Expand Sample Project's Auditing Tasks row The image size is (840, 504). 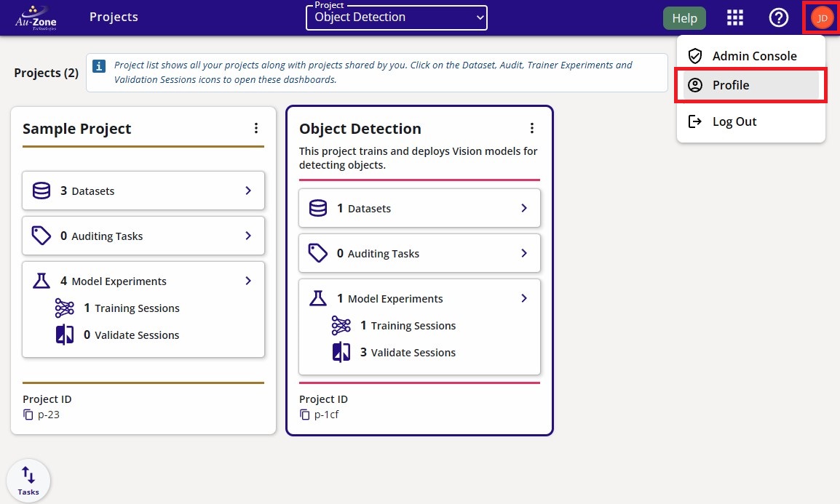click(143, 236)
